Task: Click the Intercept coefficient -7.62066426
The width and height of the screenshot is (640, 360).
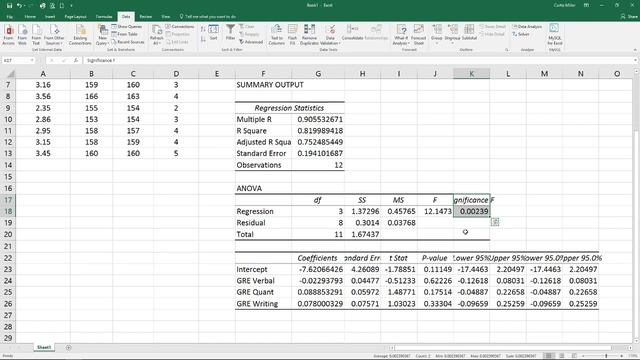Action: pyautogui.click(x=318, y=269)
